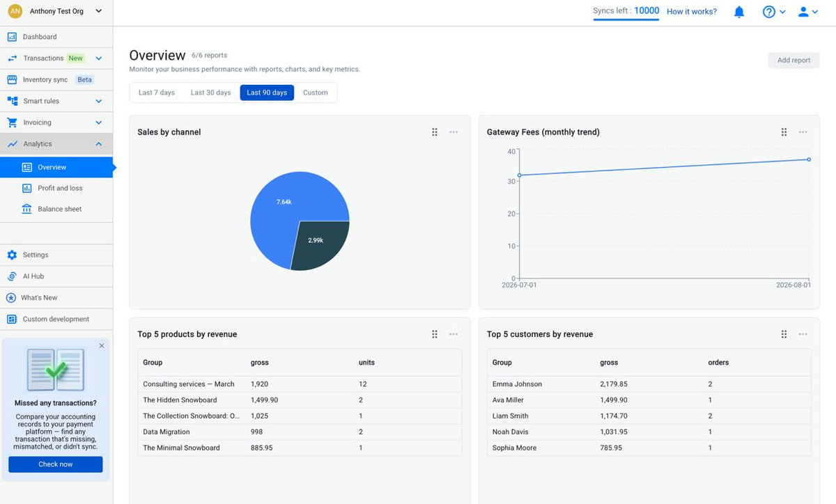This screenshot has width=836, height=504.
Task: Grab the Sales by channel drag handle
Action: pos(435,132)
